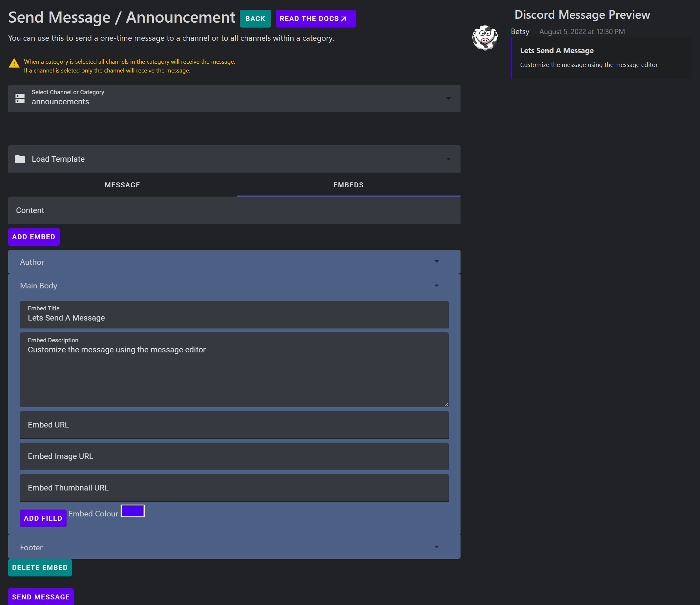700x605 pixels.
Task: Expand the Author section
Action: pyautogui.click(x=437, y=261)
